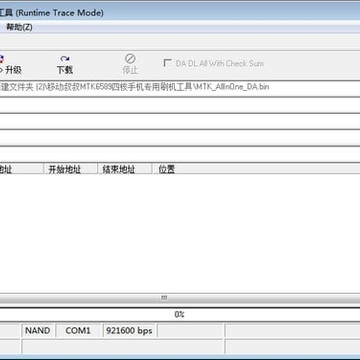Click the 停止 stop toolbar icon
The image size is (360, 360).
tap(130, 65)
